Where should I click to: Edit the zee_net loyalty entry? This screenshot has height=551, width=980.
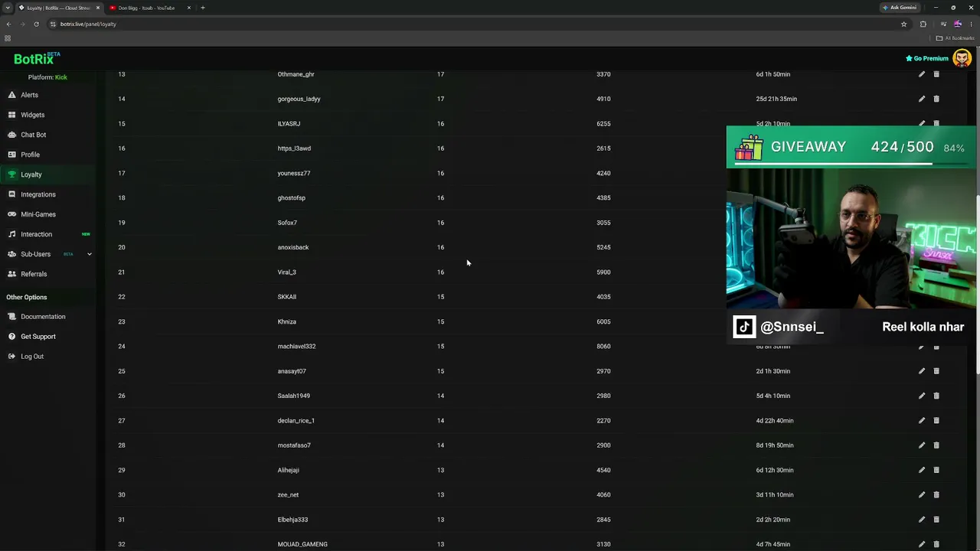coord(922,494)
